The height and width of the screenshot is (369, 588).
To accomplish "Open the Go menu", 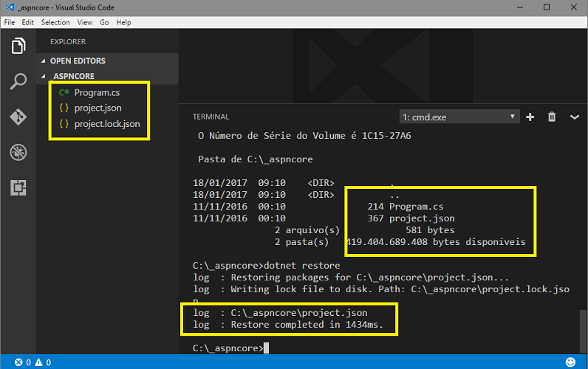I will pos(104,22).
